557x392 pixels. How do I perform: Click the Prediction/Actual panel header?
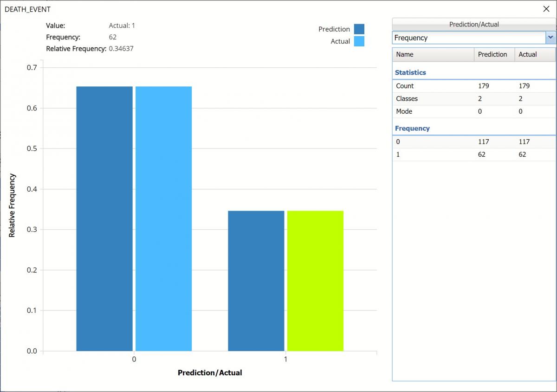[473, 24]
